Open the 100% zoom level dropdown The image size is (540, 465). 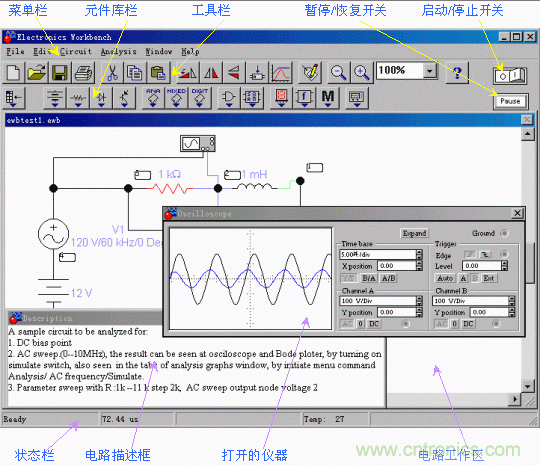point(429,71)
